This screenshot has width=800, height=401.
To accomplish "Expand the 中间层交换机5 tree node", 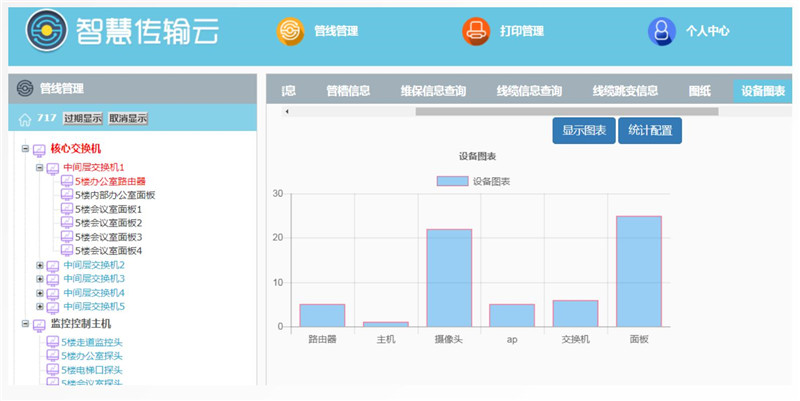I will 40,307.
